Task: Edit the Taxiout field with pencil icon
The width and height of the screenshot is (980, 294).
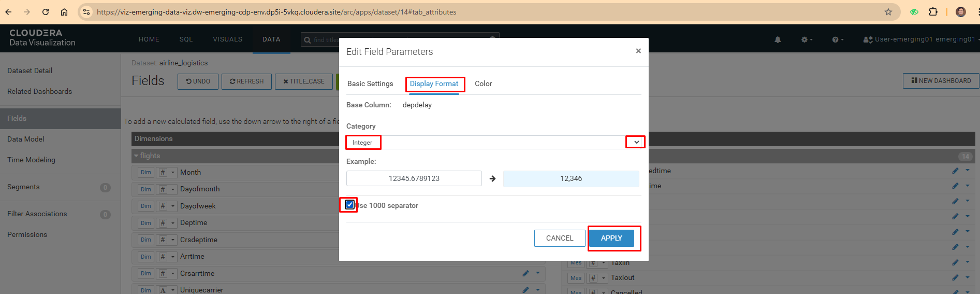Action: (955, 277)
